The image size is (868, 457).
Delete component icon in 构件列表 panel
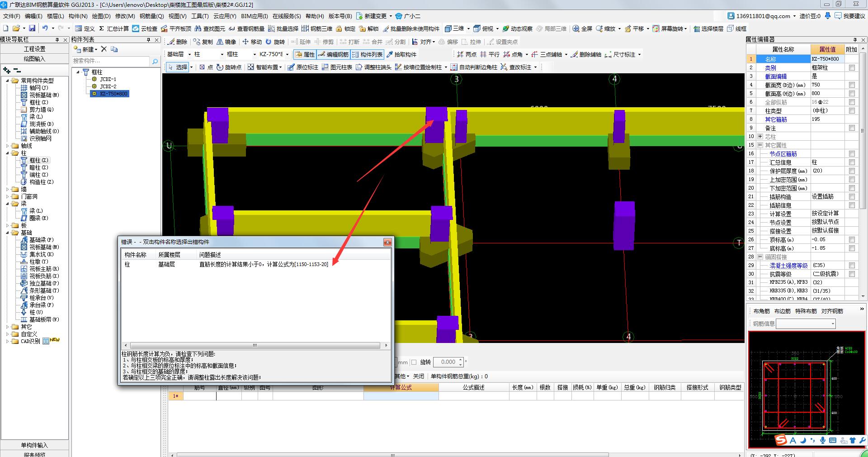104,49
